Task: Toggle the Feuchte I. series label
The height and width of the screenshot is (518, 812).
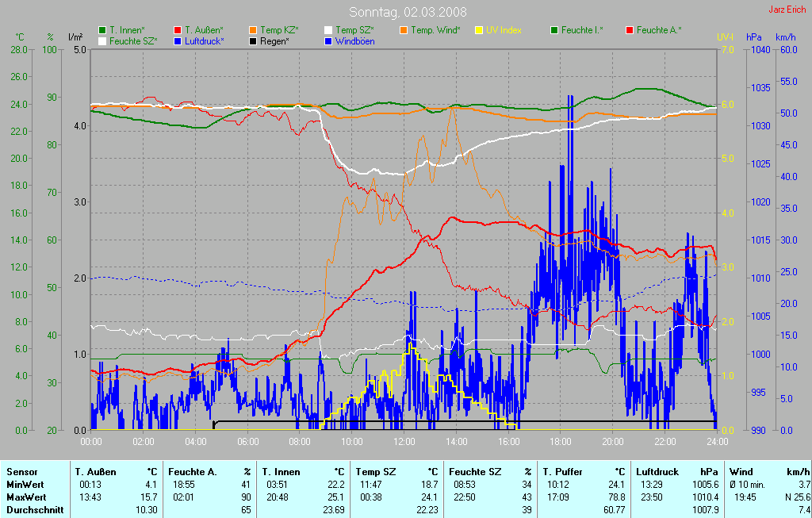Action: click(582, 30)
